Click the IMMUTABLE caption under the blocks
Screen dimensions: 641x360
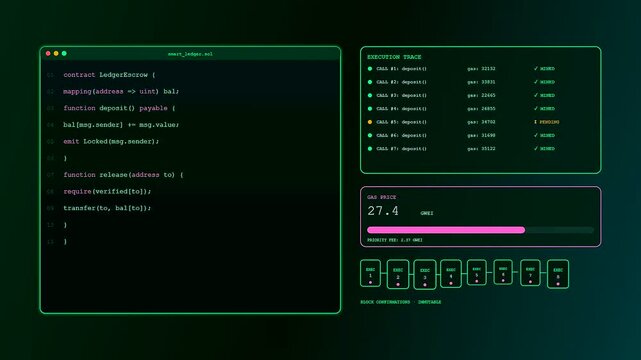point(430,302)
